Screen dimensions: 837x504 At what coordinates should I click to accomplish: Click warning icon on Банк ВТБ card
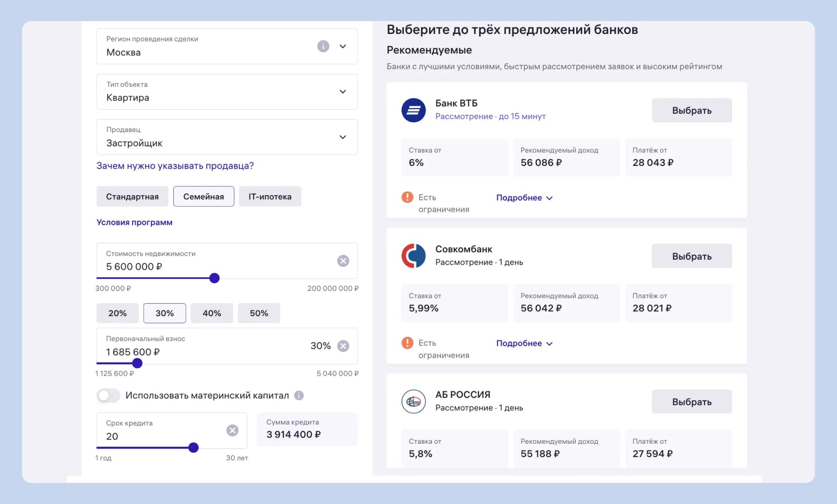(407, 197)
